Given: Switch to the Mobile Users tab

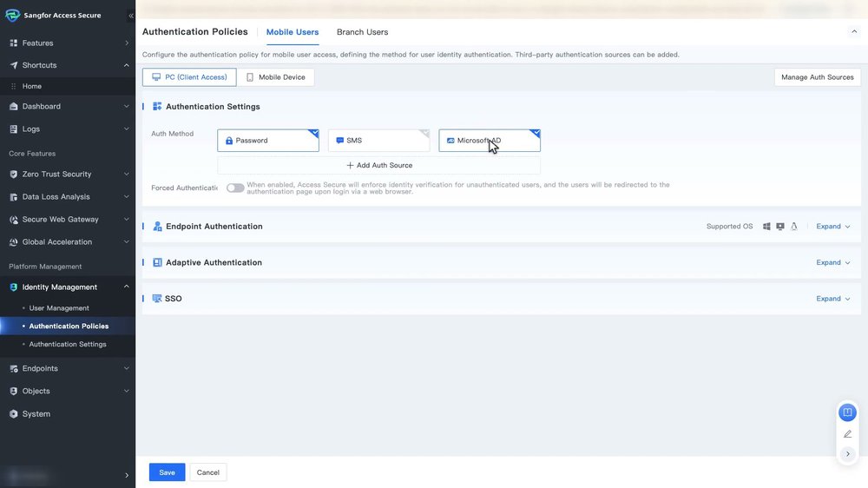Looking at the screenshot, I should tap(293, 32).
